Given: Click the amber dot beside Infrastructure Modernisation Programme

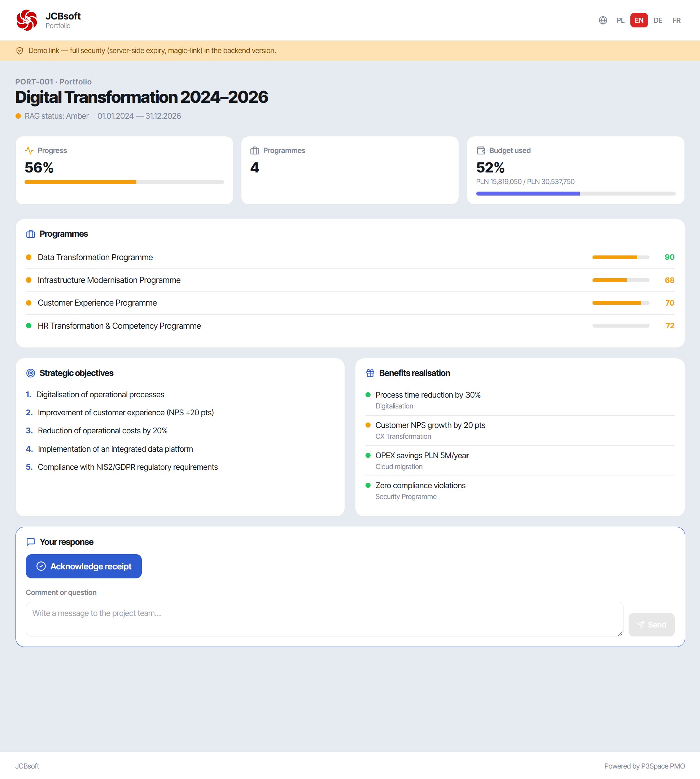Looking at the screenshot, I should (29, 280).
